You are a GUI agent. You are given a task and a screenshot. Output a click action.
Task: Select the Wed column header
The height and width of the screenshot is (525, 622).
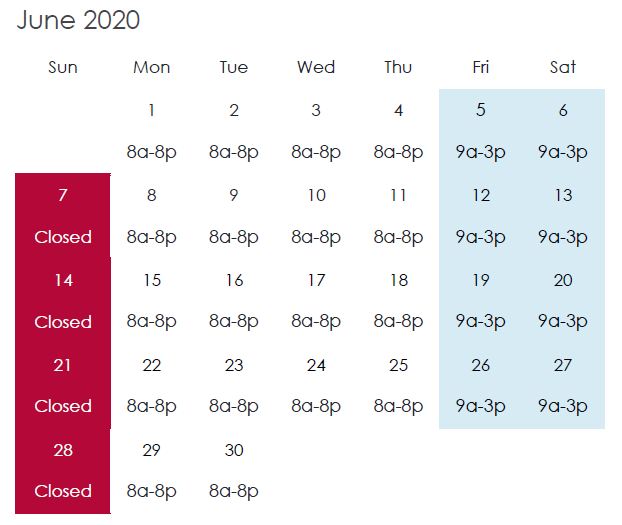click(316, 67)
